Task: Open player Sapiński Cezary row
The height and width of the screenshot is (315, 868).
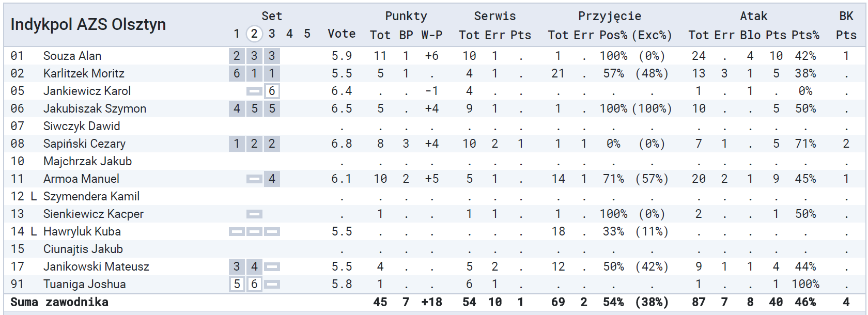Action: (x=434, y=144)
